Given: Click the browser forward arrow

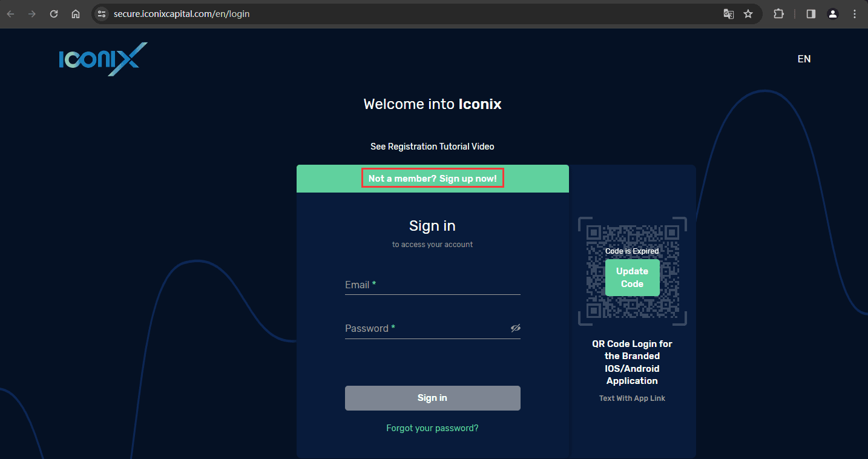Looking at the screenshot, I should [32, 14].
